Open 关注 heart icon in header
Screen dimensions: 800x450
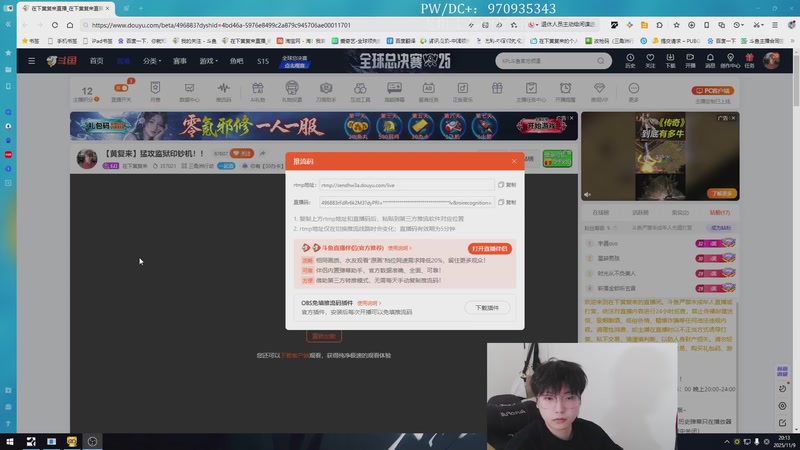650,61
